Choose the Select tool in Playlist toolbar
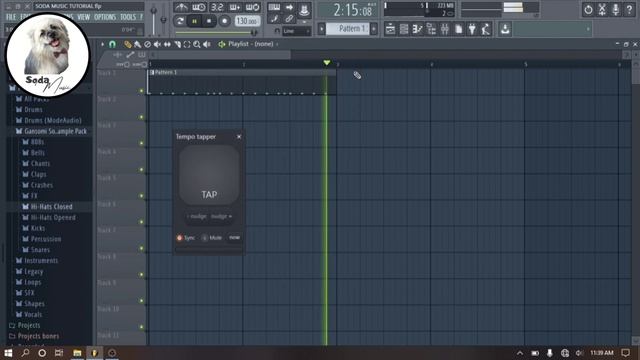This screenshot has height=360, width=640. coord(187,44)
